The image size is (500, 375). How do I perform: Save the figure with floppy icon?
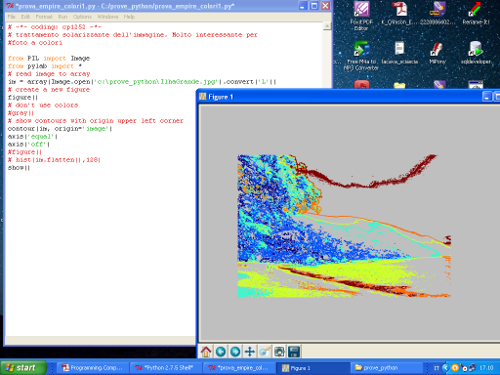[x=294, y=351]
